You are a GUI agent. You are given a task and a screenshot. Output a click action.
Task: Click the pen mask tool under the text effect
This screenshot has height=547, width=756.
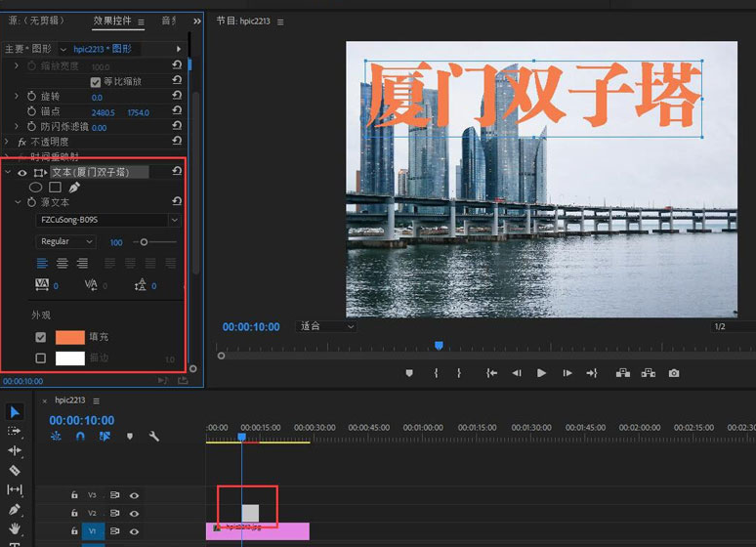(74, 187)
